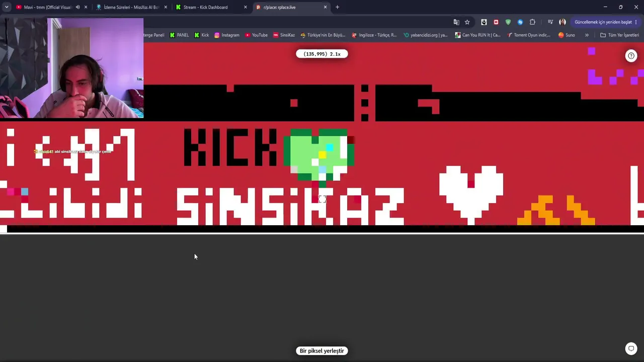The width and height of the screenshot is (644, 362).
Task: Switch to the İzleme Süreleri tab
Action: (131, 7)
